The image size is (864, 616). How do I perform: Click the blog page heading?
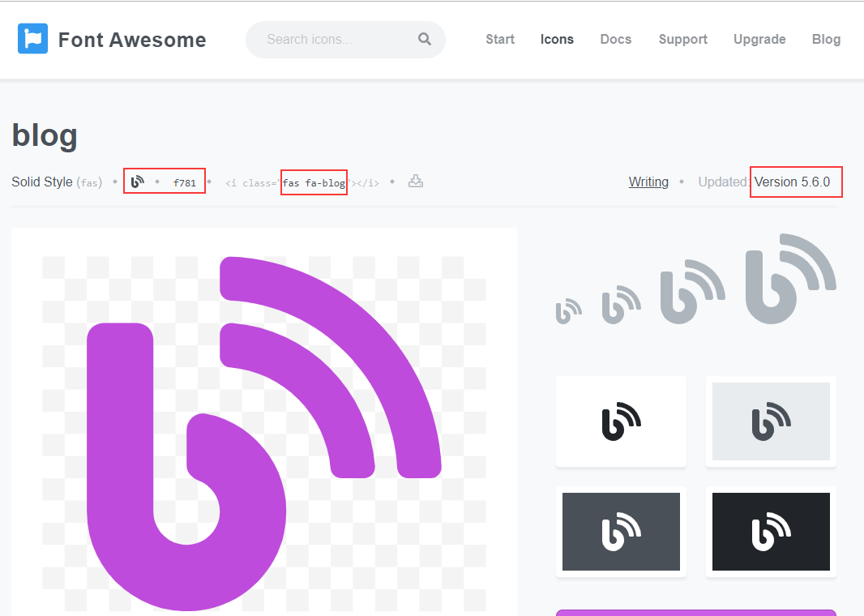[x=45, y=135]
